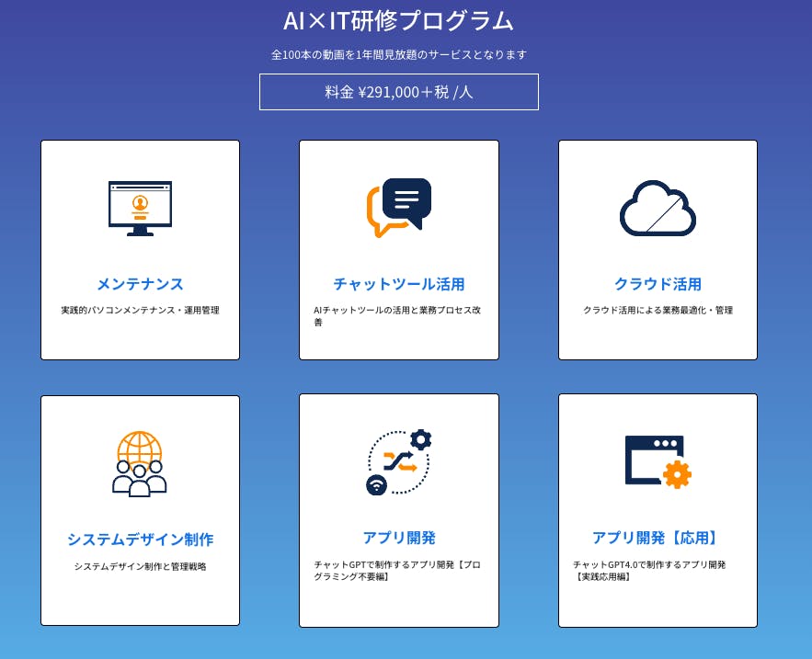Click the 料金 ¥291,000+税 price box
This screenshot has width=812, height=659.
(399, 92)
